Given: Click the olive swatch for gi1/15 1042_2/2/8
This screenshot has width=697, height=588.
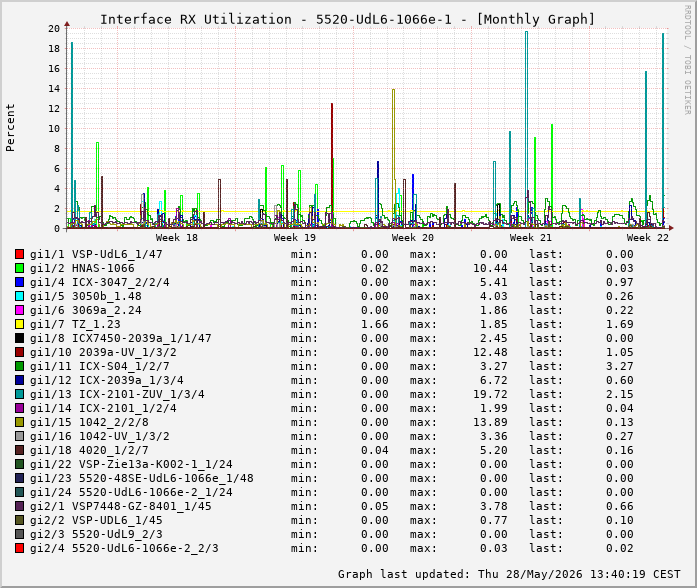Looking at the screenshot, I should coord(19,422).
